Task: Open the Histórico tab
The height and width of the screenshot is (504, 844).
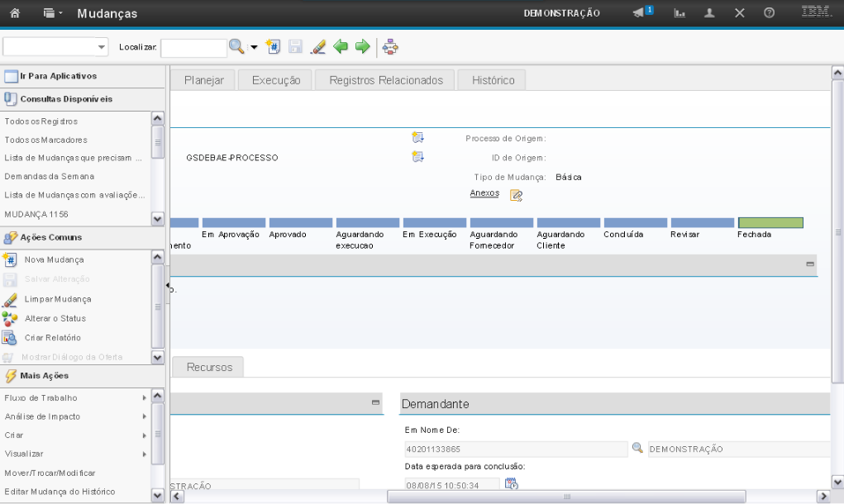Action: tap(493, 80)
